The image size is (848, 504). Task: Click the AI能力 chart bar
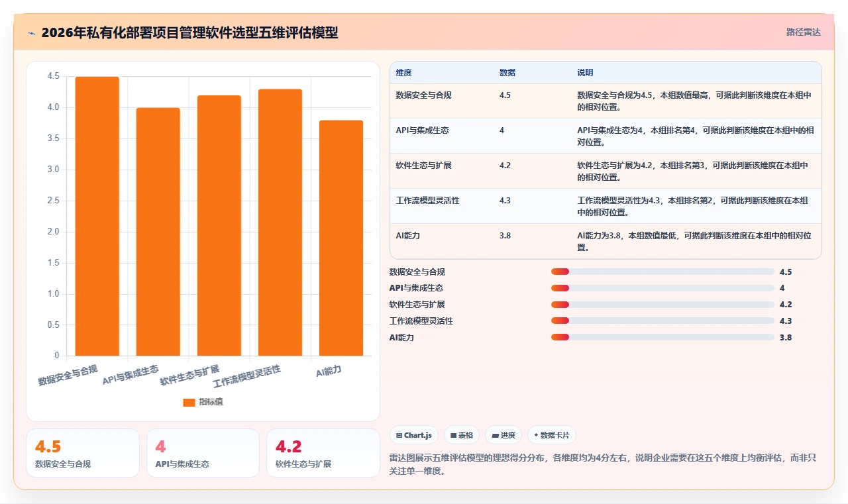coord(341,238)
